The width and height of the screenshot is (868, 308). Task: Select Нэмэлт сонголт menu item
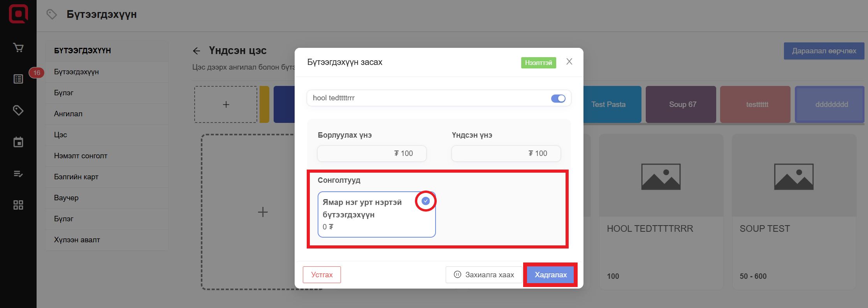tap(81, 156)
